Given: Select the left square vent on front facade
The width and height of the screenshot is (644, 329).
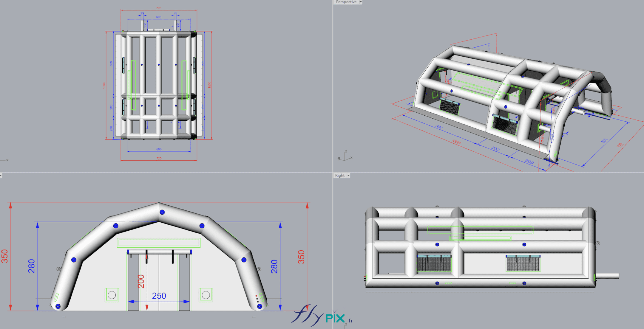Looking at the screenshot, I should pyautogui.click(x=112, y=295).
